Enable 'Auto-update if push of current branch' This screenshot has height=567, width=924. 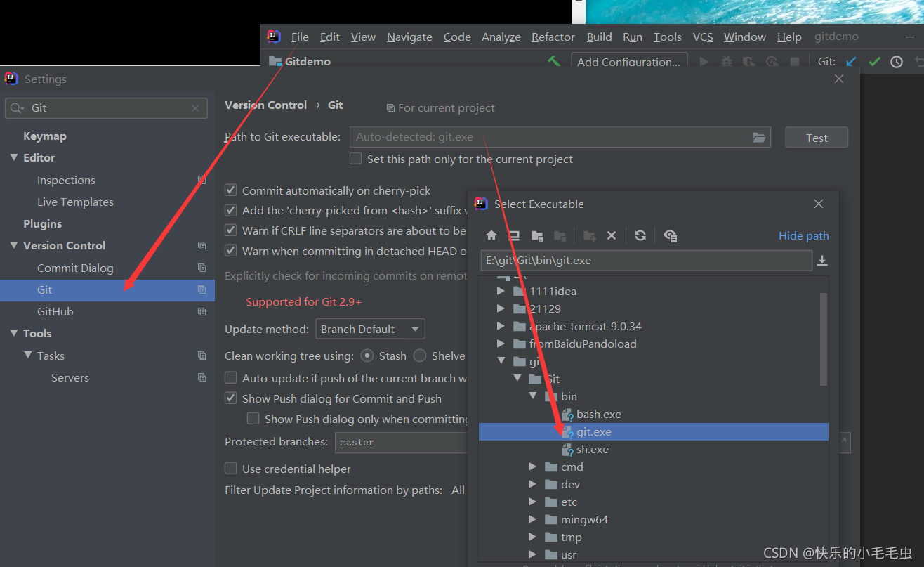click(x=230, y=378)
